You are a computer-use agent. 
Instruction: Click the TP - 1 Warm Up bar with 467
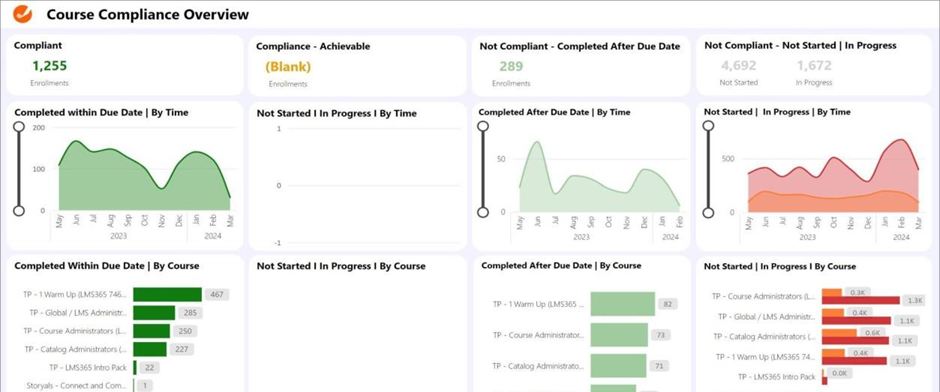(x=167, y=294)
